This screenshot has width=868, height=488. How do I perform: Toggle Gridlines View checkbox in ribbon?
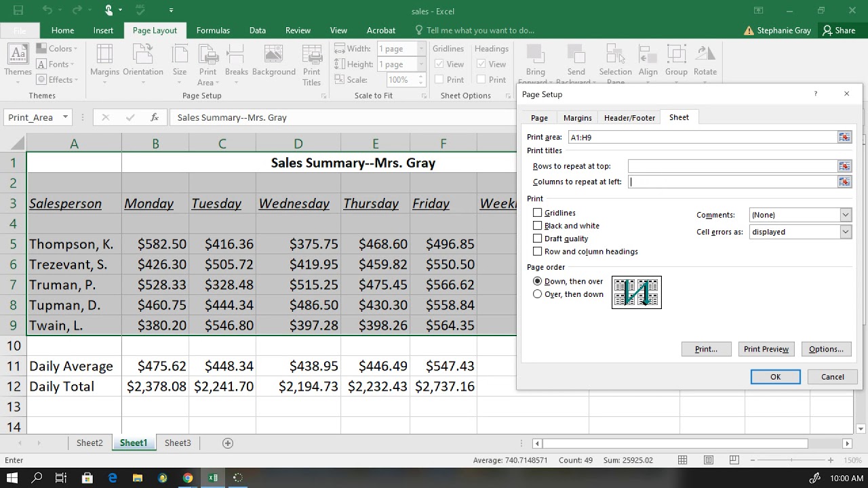coord(439,64)
